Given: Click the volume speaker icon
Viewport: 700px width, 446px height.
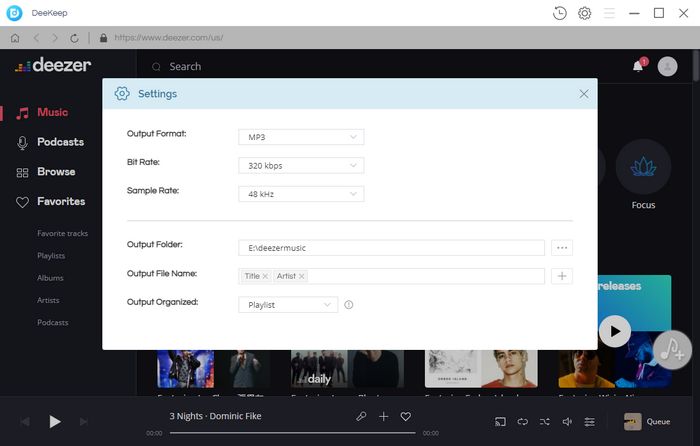Looking at the screenshot, I should pos(567,422).
